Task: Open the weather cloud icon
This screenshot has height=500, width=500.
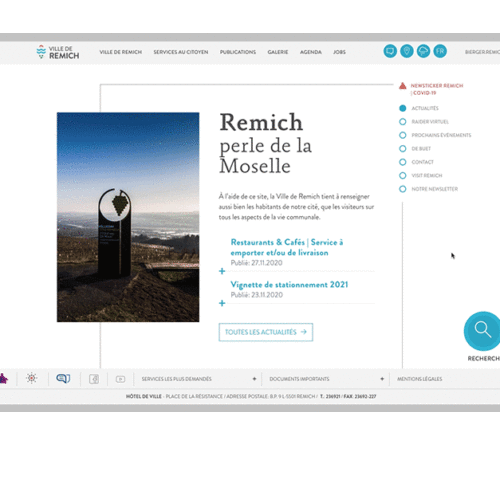Action: 423,51
